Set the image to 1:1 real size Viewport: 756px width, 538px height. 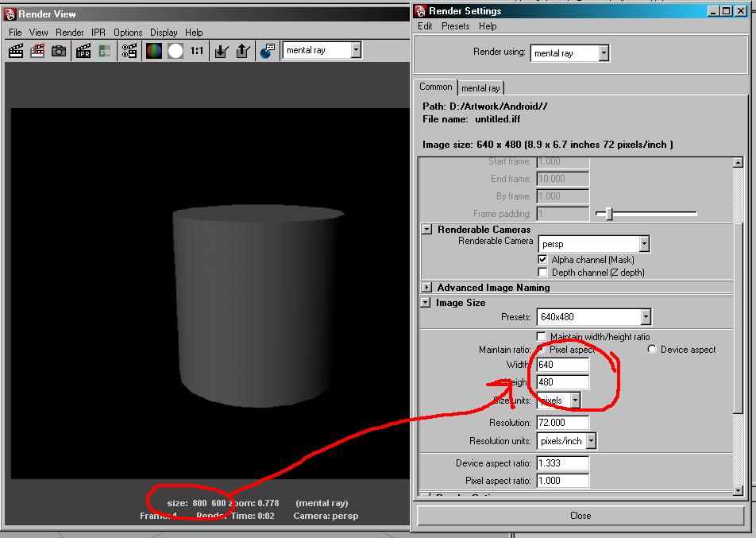[x=197, y=51]
